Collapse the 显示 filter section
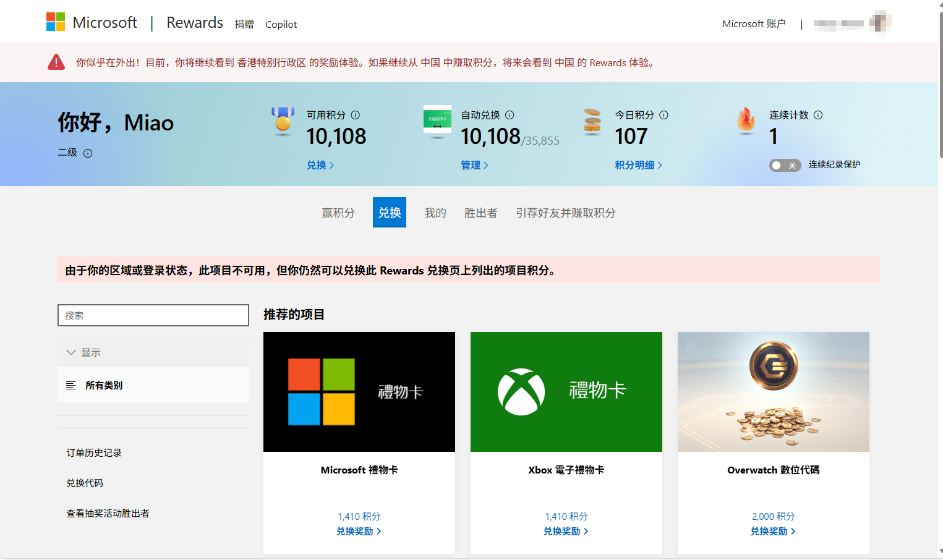The image size is (943, 560). 153,352
